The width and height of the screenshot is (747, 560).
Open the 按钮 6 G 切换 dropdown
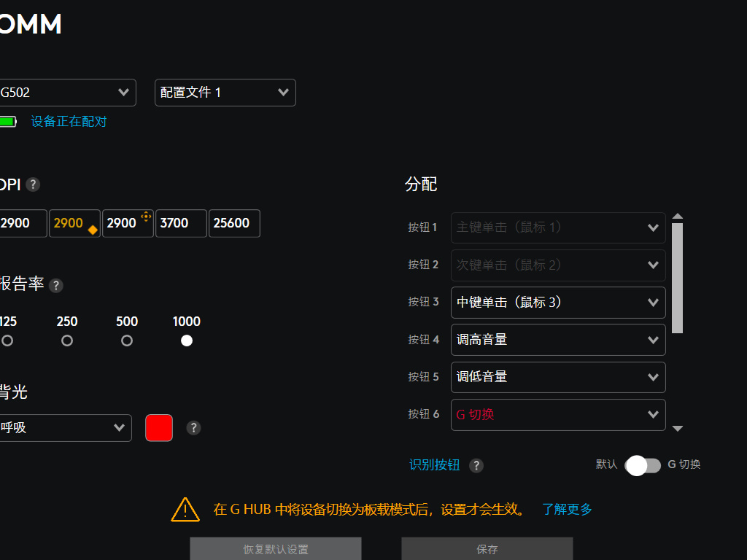(558, 415)
